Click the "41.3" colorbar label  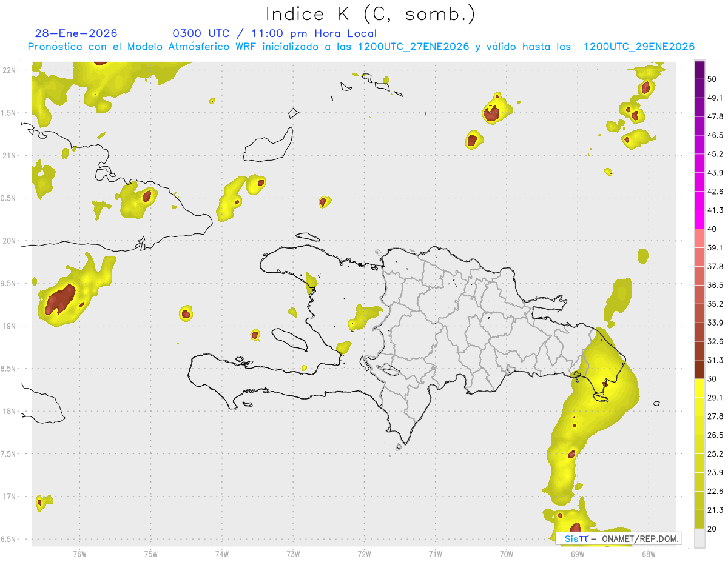click(715, 210)
